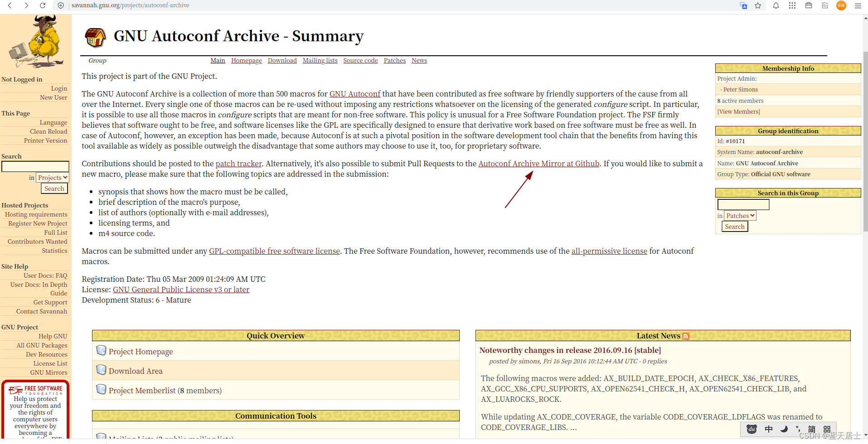
Task: Click the browser address bar URL
Action: click(x=131, y=5)
